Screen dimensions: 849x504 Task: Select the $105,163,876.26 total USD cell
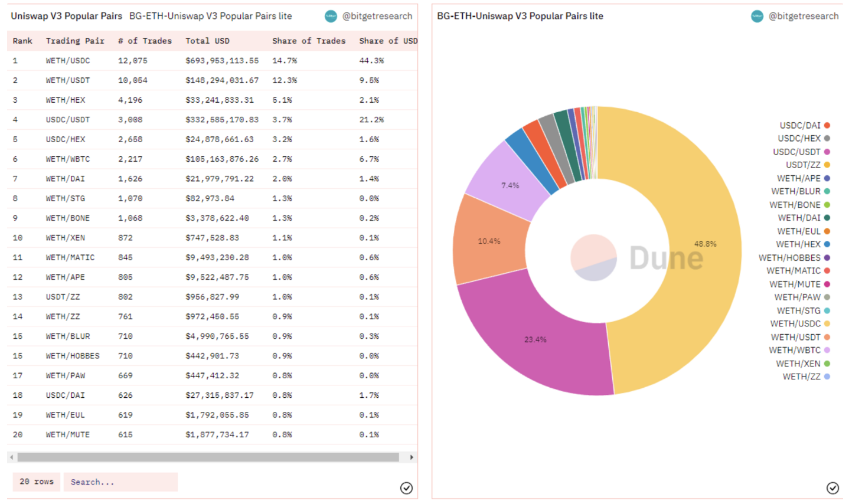pos(222,159)
